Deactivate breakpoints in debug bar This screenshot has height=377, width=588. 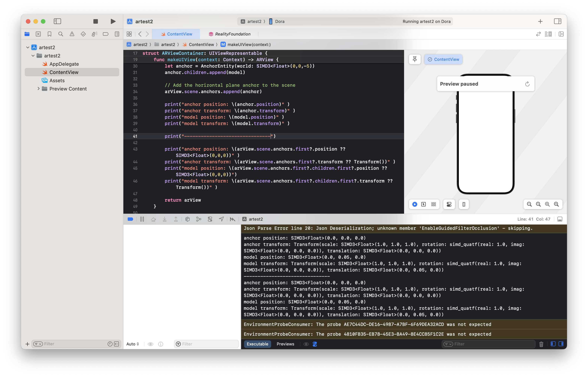130,219
